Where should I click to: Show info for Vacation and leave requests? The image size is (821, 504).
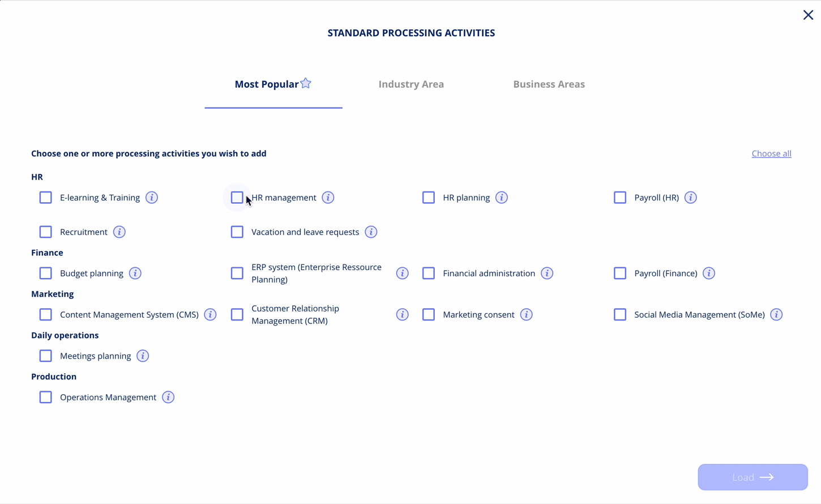(371, 232)
